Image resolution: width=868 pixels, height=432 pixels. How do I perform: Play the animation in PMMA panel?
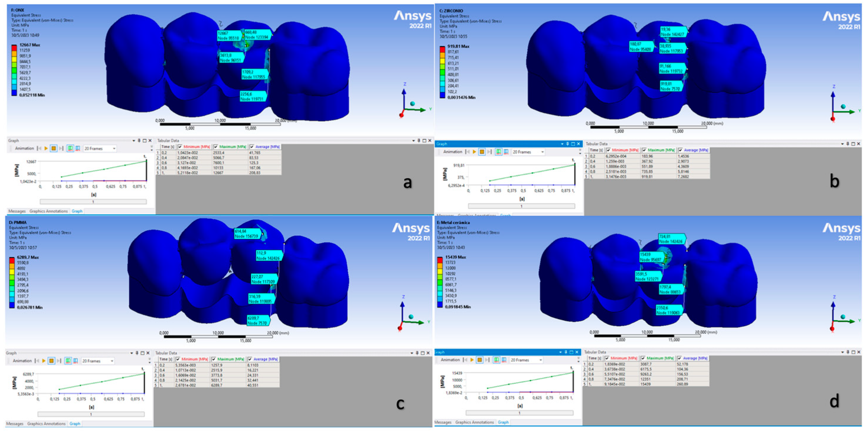pos(44,361)
